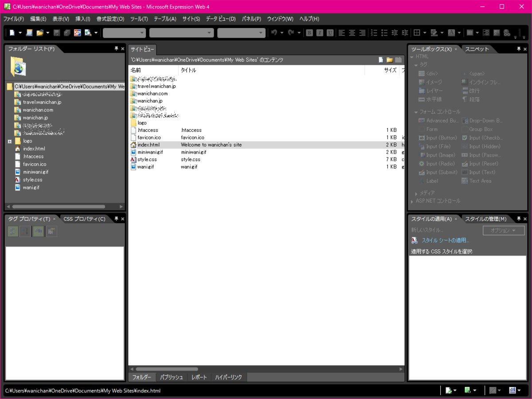Click the big globe folder icon in Folder List

point(18,67)
